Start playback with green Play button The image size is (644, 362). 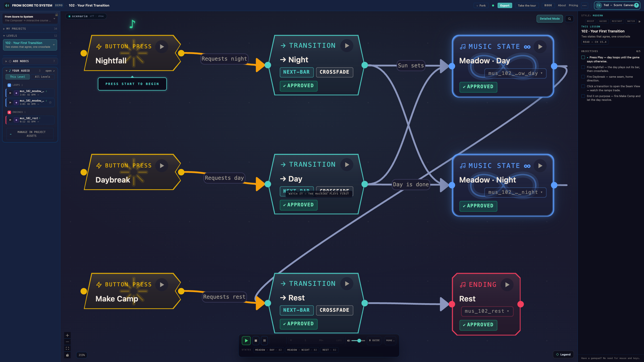coord(246,341)
